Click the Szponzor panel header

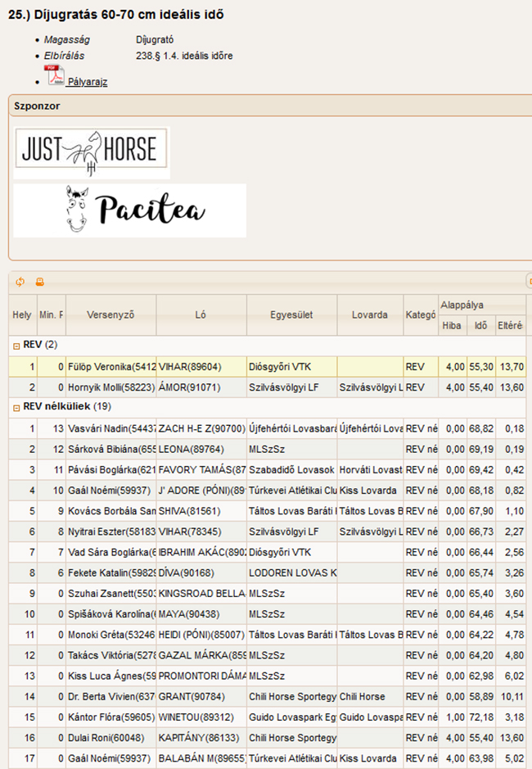38,106
